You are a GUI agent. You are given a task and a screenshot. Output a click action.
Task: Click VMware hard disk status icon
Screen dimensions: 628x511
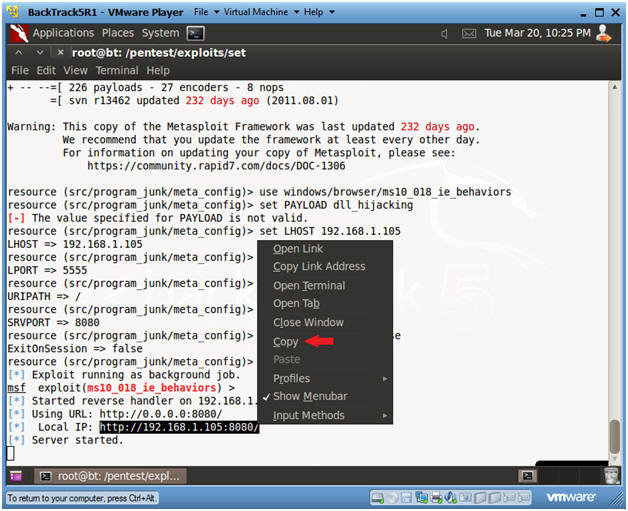coord(378,498)
